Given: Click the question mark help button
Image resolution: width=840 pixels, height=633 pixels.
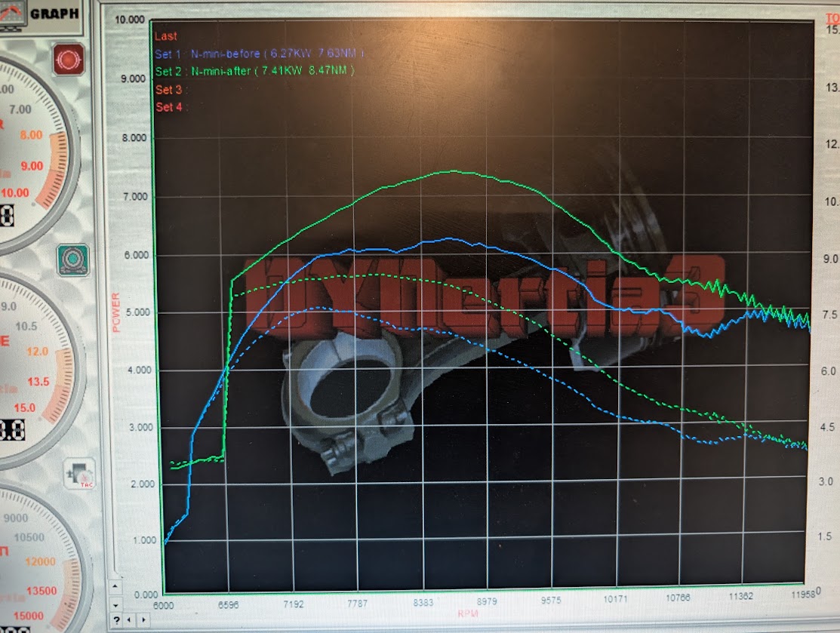Looking at the screenshot, I should [x=116, y=620].
